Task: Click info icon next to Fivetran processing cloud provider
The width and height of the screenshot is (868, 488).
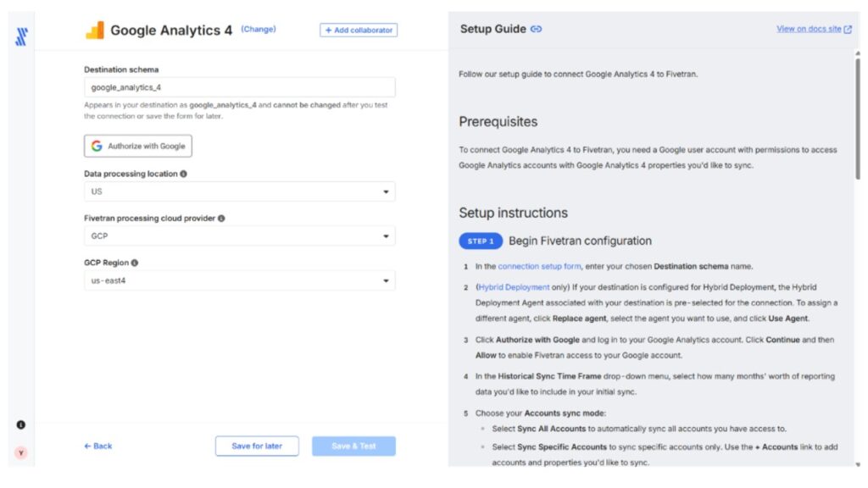Action: click(x=221, y=219)
